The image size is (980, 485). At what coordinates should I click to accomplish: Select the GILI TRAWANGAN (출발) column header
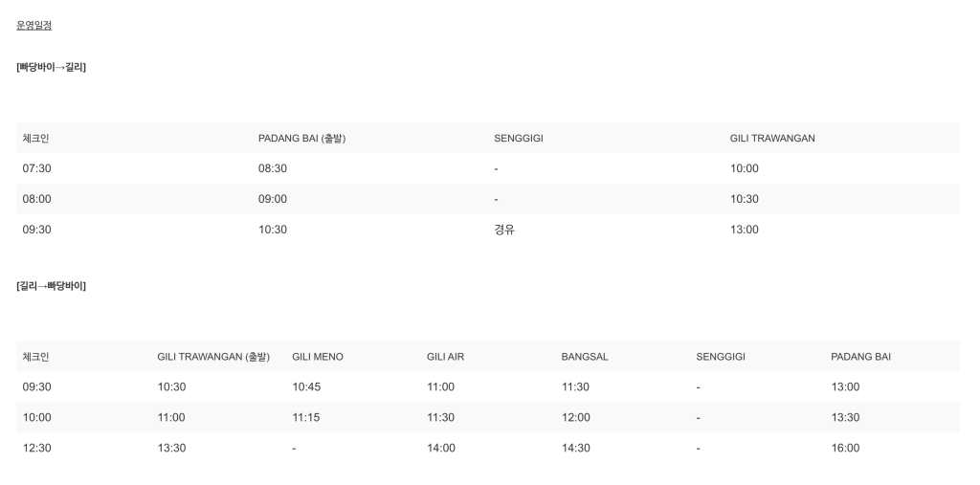tap(213, 357)
